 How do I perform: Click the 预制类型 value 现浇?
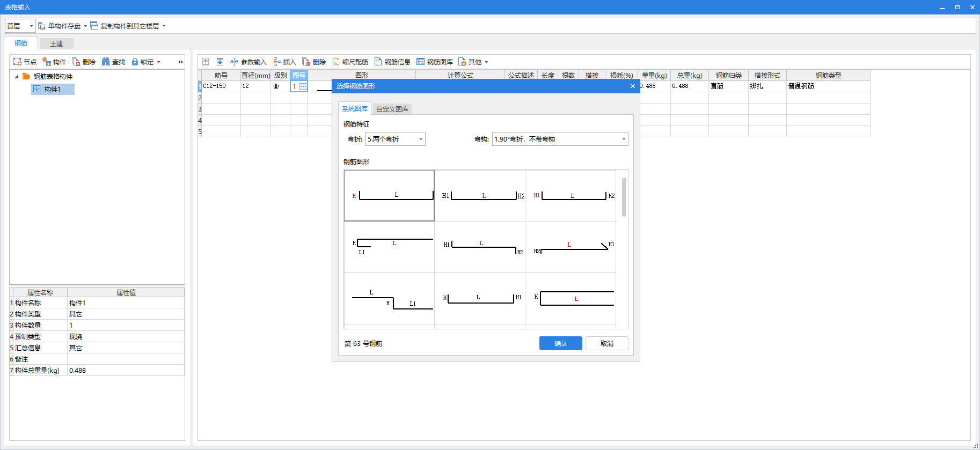(126, 337)
